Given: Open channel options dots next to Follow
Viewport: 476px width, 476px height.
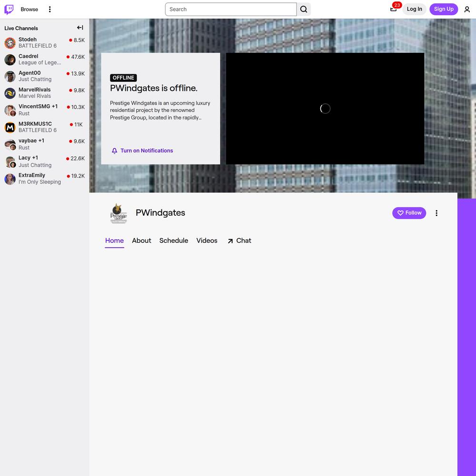Looking at the screenshot, I should pyautogui.click(x=436, y=213).
